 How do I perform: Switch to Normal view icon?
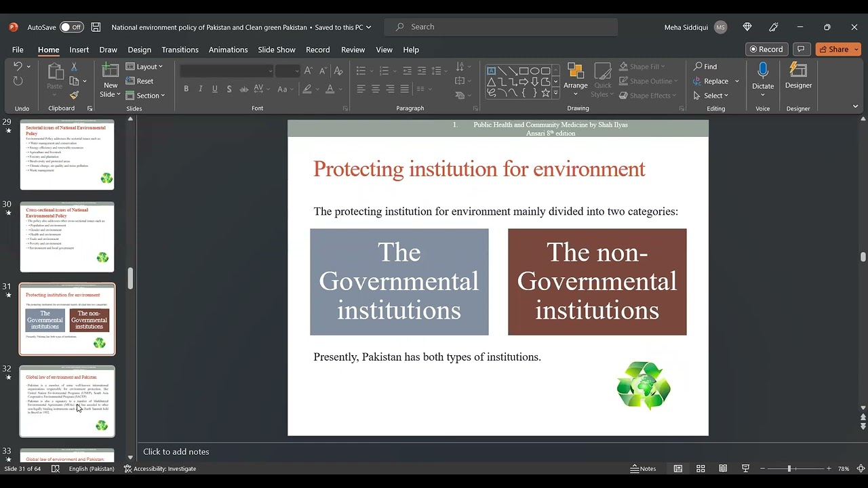(x=677, y=468)
